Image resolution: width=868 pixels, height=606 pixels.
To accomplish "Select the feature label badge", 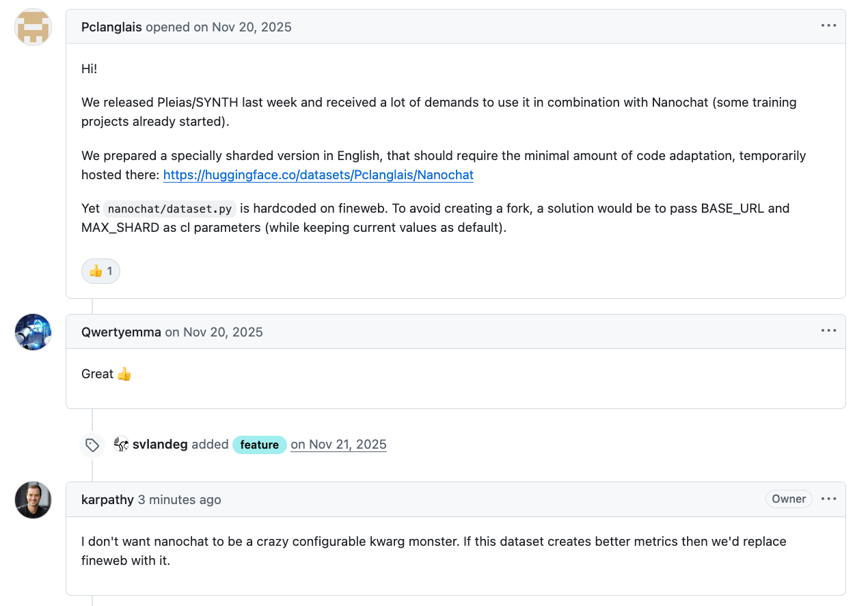I will pyautogui.click(x=259, y=445).
